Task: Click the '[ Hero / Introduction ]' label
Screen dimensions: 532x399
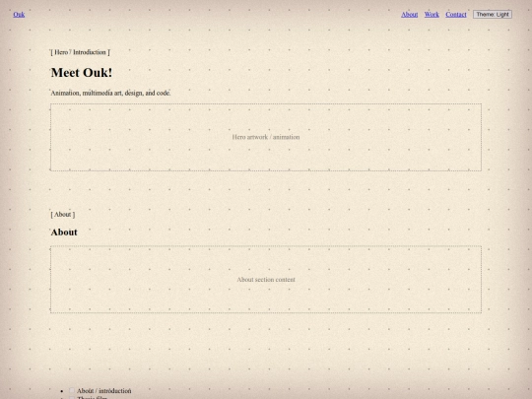Action: click(x=80, y=52)
